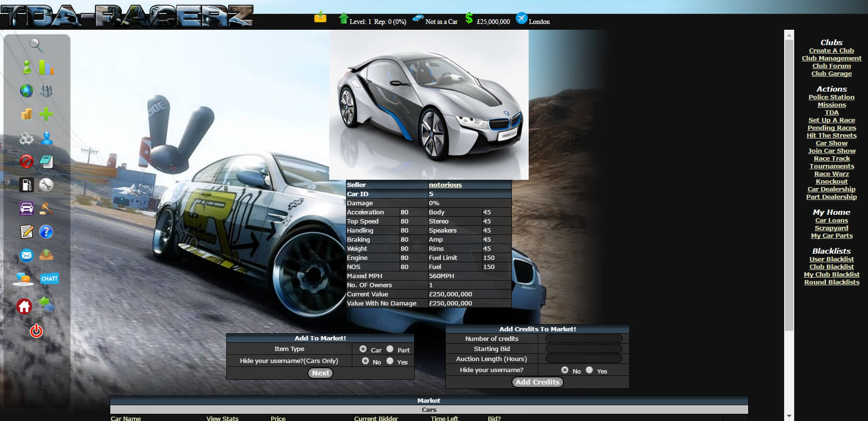This screenshot has height=421, width=868.
Task: Click the purple car icon in sidebar
Action: click(x=26, y=209)
